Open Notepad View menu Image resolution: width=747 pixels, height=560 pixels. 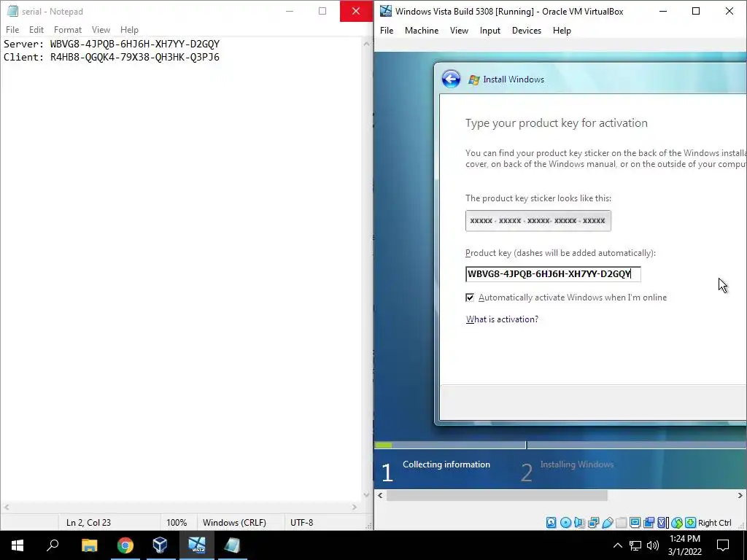[101, 29]
